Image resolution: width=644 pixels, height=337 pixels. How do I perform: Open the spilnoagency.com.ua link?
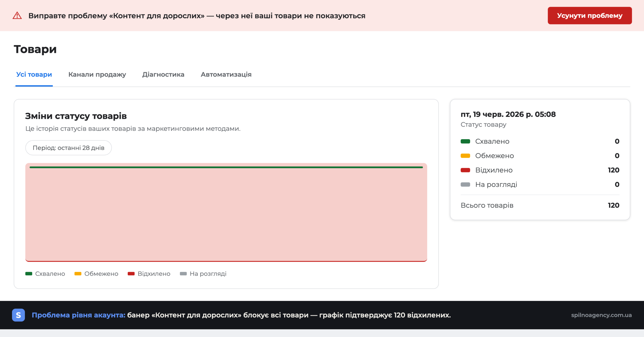pyautogui.click(x=601, y=315)
